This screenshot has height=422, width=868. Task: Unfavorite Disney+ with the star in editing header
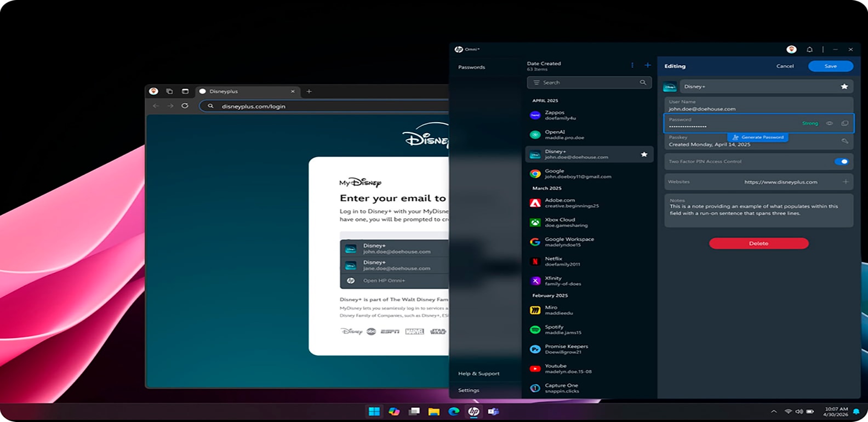pyautogui.click(x=844, y=87)
